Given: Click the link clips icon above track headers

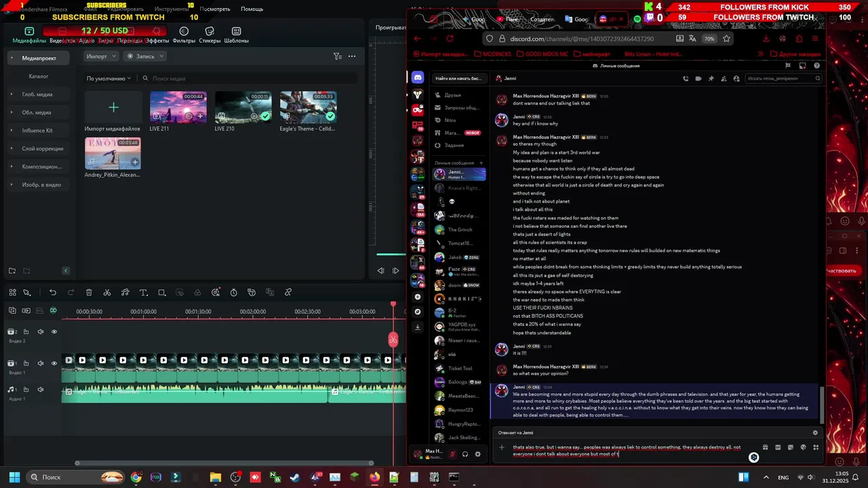Looking at the screenshot, I should [26, 310].
